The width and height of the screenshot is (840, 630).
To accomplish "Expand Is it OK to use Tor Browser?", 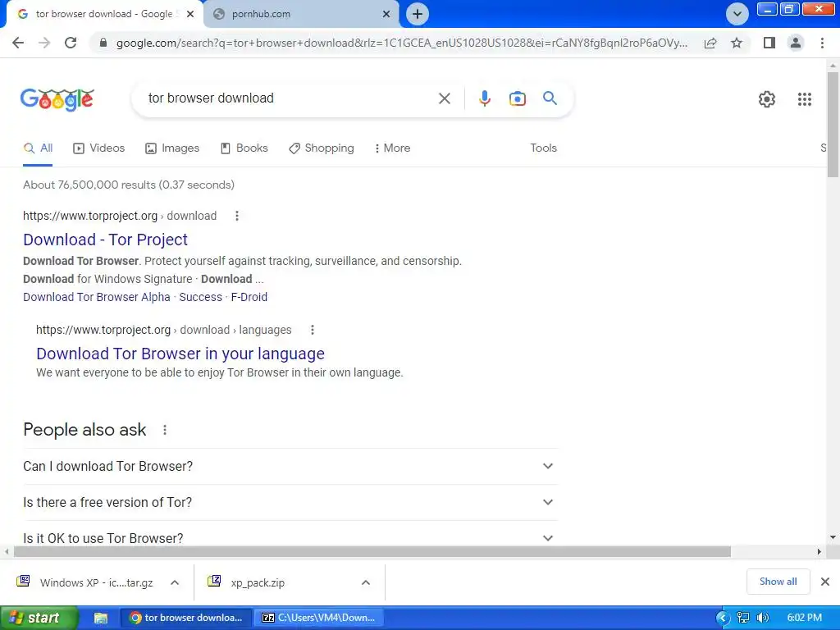I will coord(290,538).
